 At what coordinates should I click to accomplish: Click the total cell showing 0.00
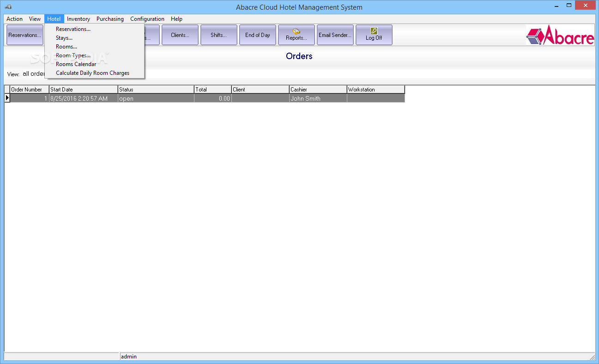tap(213, 98)
